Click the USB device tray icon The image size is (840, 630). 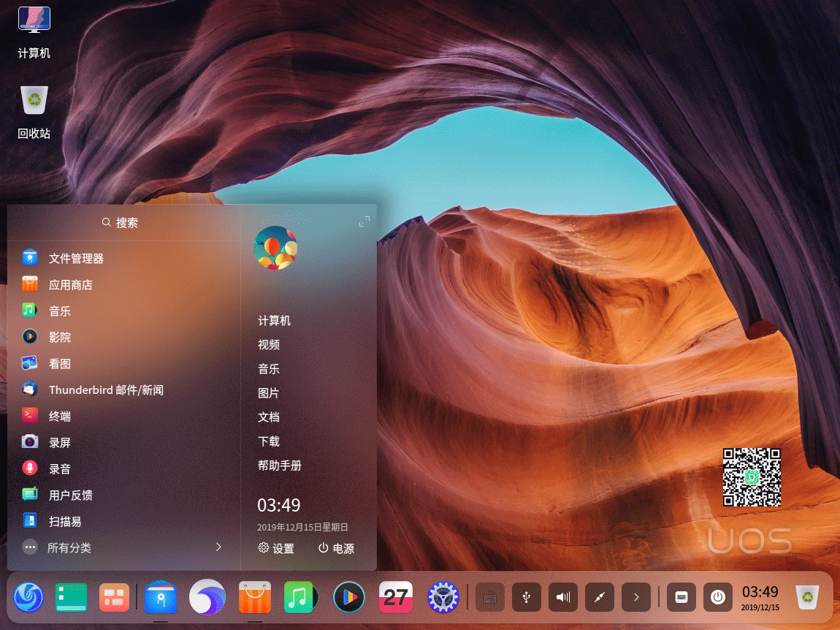[x=527, y=598]
